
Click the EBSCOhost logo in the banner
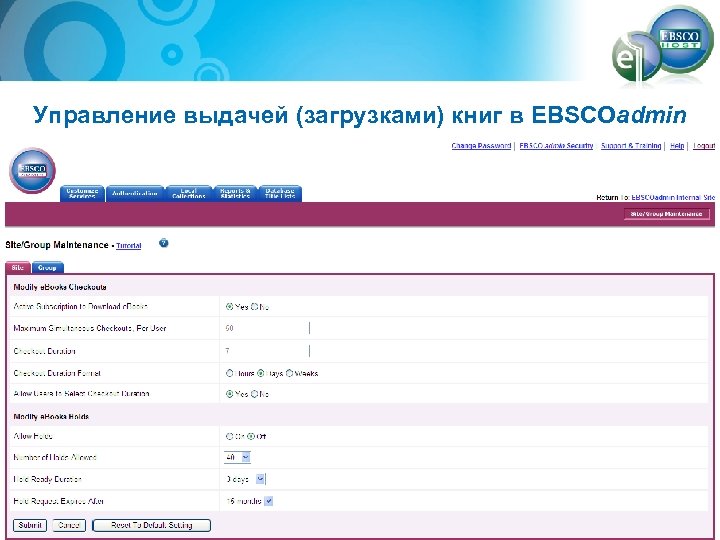click(680, 40)
